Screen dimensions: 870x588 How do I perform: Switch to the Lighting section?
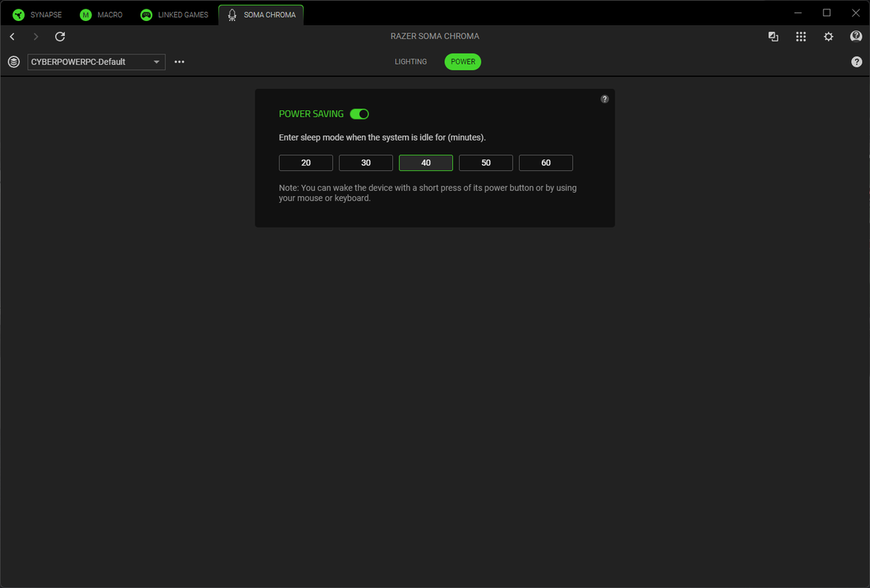[x=411, y=62]
